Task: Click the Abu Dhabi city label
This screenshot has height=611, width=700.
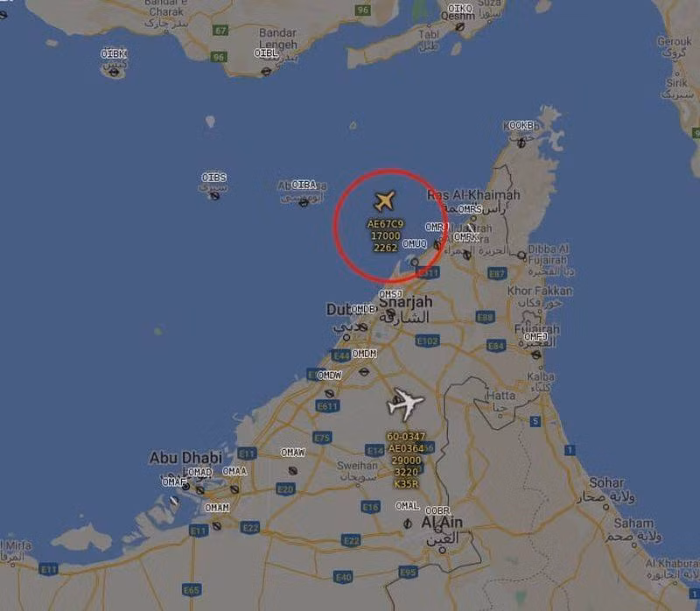Action: pyautogui.click(x=185, y=458)
